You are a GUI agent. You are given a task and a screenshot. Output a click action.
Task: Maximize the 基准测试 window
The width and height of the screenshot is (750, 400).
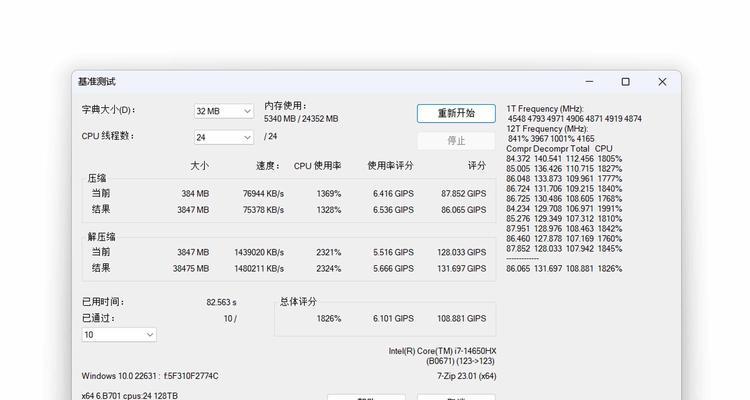pos(625,82)
